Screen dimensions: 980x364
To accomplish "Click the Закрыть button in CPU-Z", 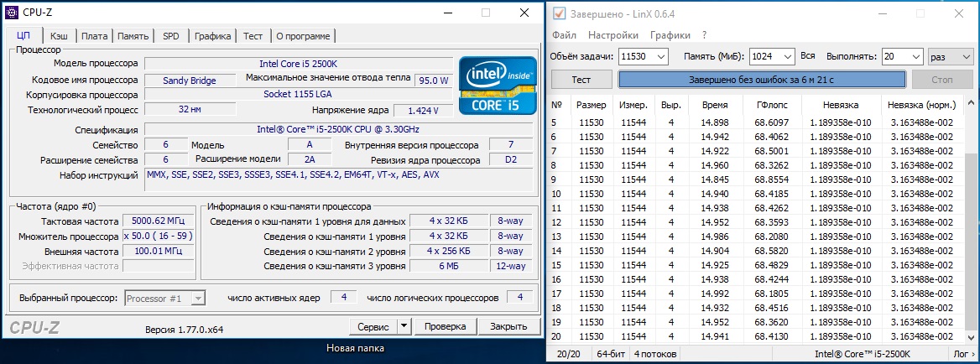I will point(508,326).
